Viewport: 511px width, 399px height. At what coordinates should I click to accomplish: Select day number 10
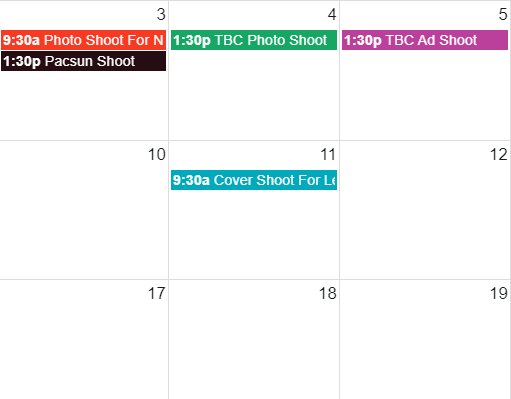point(157,155)
